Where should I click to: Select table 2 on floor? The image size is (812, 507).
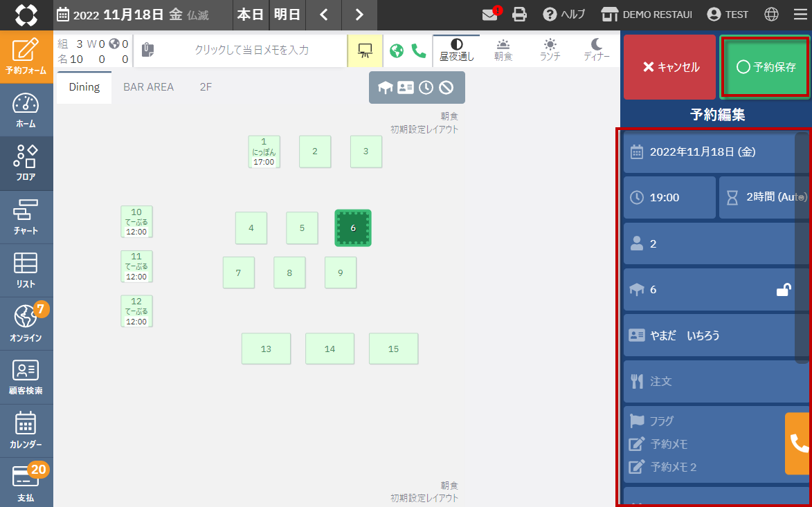coord(315,151)
